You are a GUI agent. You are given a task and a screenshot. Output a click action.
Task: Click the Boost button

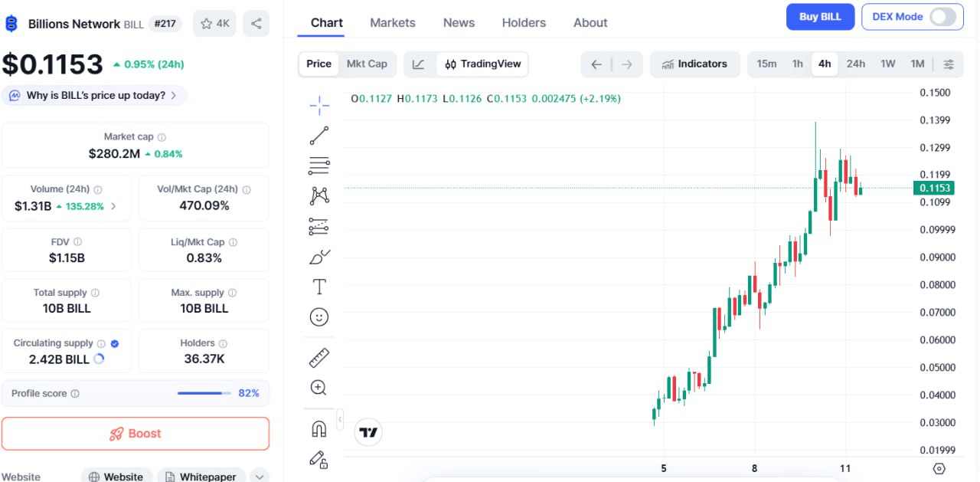click(x=136, y=434)
